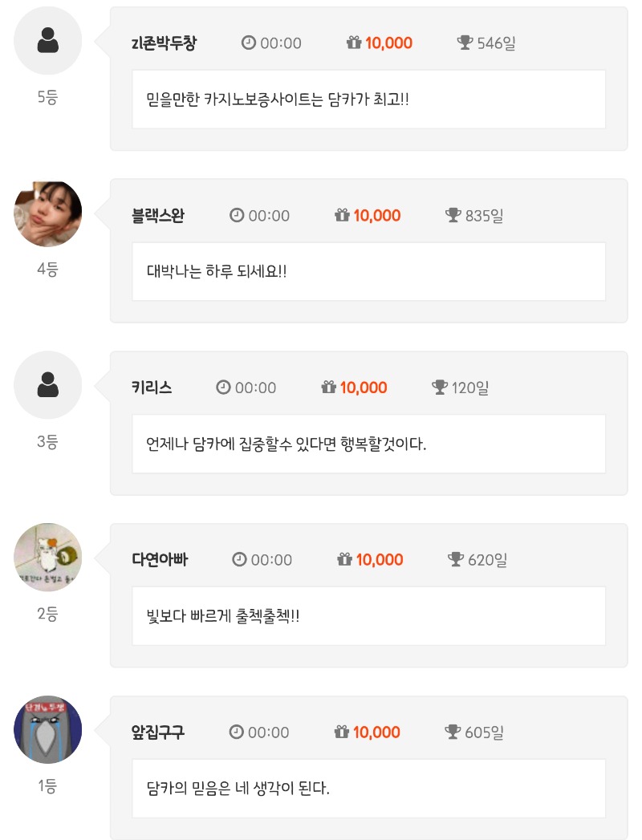642x840 pixels.
Task: Click the gift icon in 블랙스완's row
Action: (x=343, y=215)
